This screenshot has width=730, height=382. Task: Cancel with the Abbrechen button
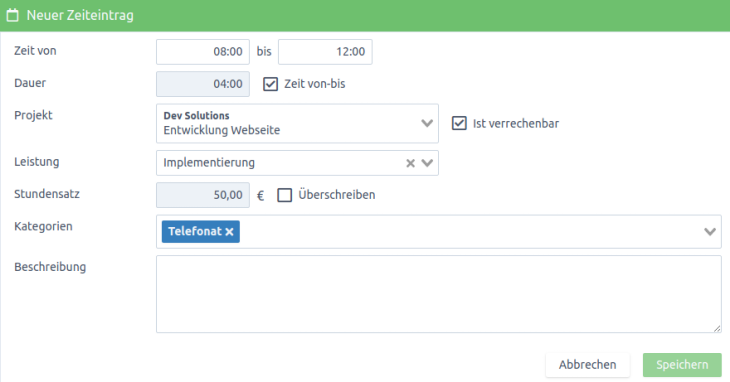point(588,365)
